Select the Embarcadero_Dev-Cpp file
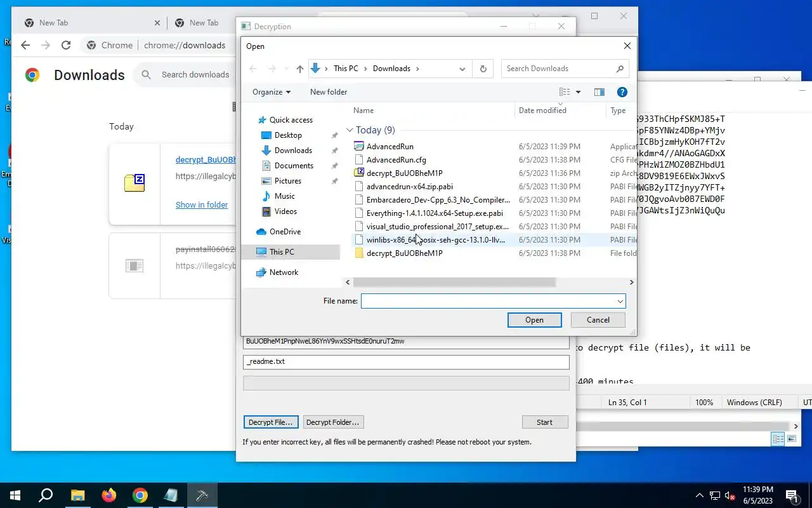Screen dimensions: 812x508 (x=438, y=200)
